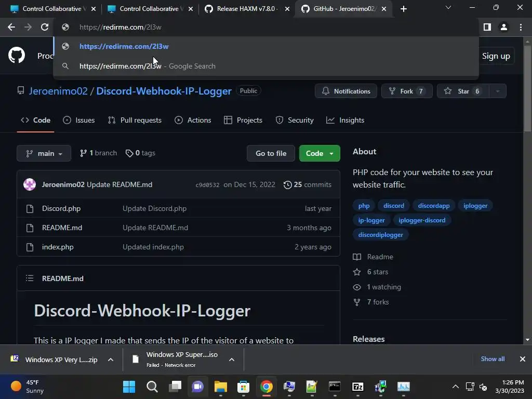
Task: Click the volume muted tray icon
Action: [x=483, y=387]
